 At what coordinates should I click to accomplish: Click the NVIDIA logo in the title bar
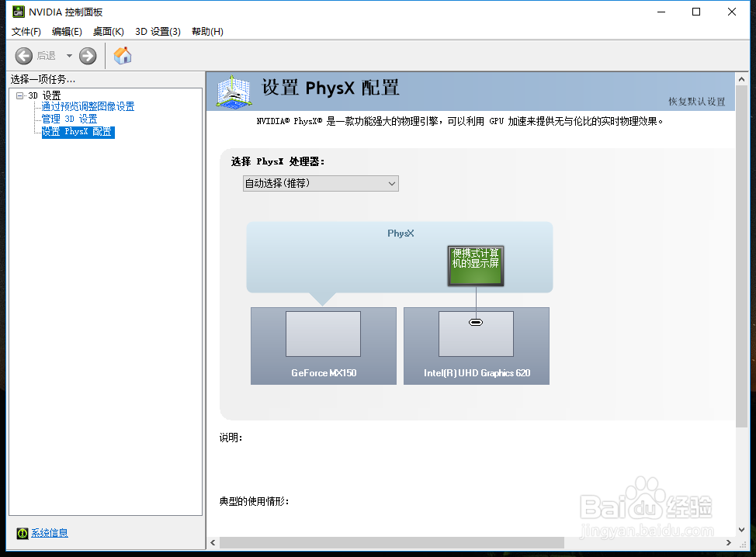[18, 11]
